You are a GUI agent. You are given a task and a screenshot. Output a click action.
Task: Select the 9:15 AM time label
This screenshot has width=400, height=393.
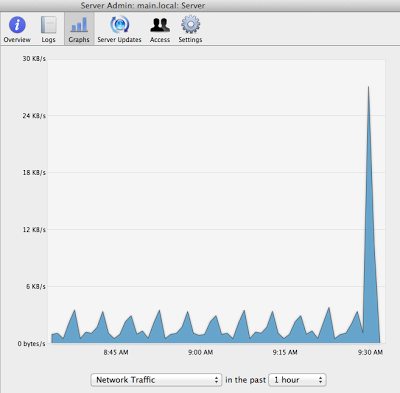285,352
